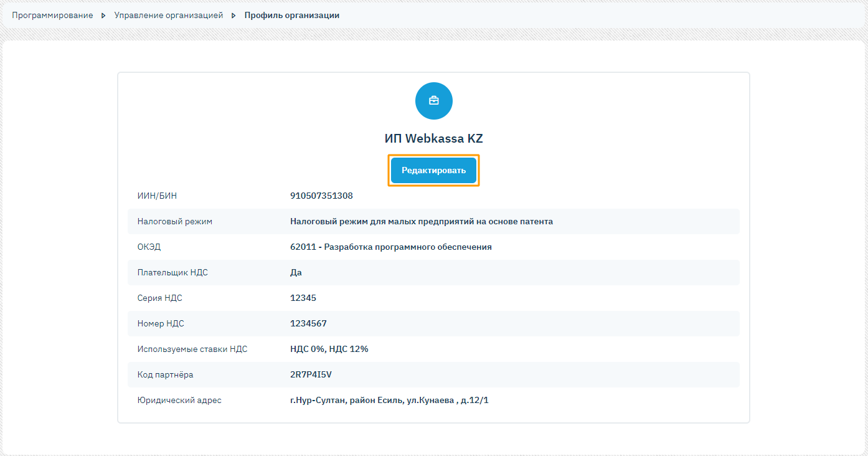Click the ИИН/БИН value 910507351308
The image size is (868, 456).
pos(321,196)
